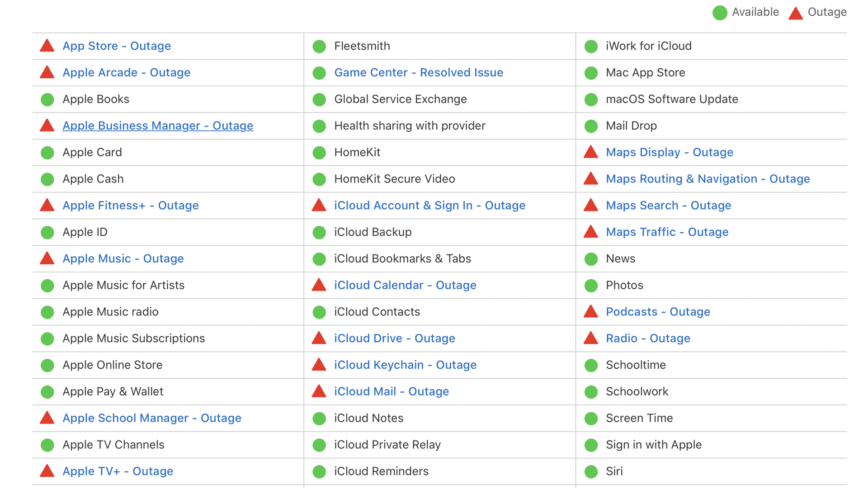
Task: Click the red outage triangle beside App Store
Action: coord(47,46)
